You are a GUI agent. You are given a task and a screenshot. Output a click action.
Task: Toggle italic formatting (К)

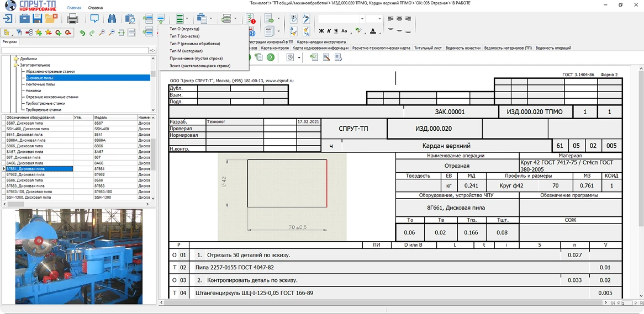point(328,31)
